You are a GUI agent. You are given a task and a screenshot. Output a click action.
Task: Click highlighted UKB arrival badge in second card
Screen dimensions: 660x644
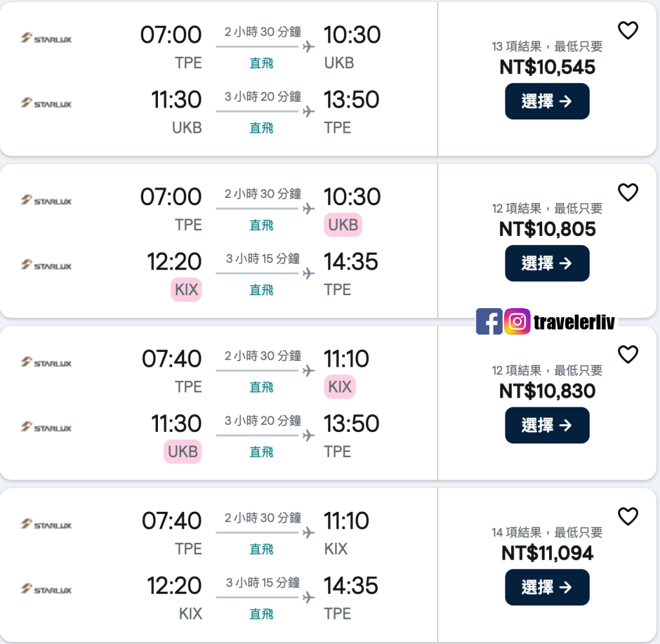click(343, 225)
